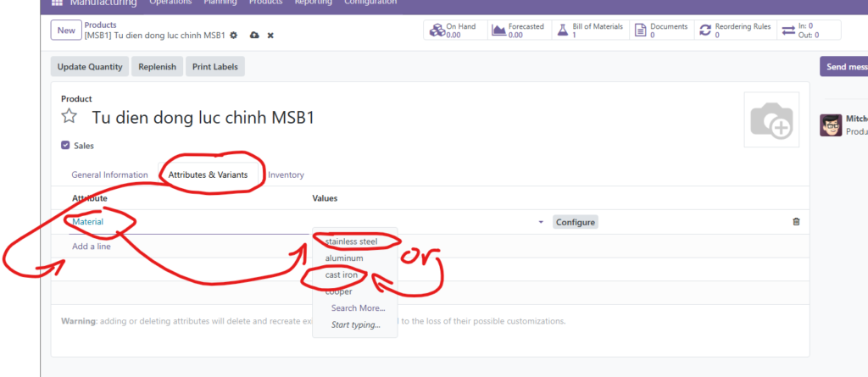
Task: Click the Update Quantity button
Action: tap(91, 66)
